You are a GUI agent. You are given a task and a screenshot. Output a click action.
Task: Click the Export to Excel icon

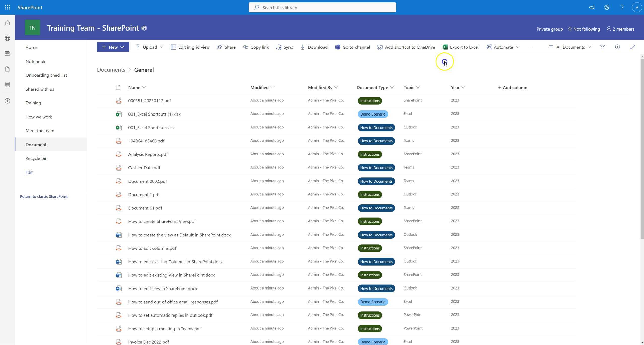click(x=445, y=47)
